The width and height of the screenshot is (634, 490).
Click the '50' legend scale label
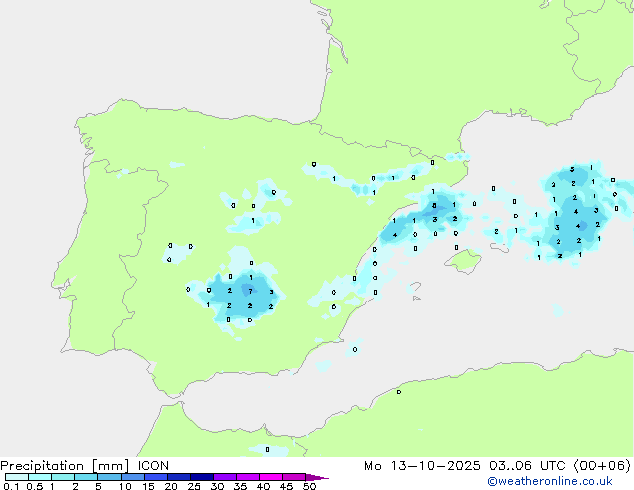coord(309,486)
